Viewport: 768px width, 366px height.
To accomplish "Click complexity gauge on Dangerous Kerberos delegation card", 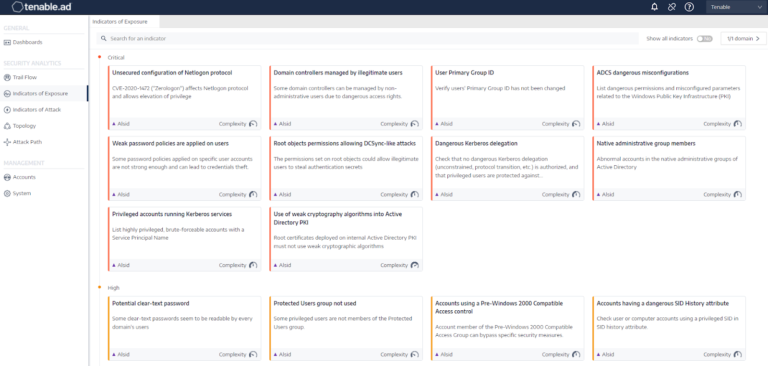I will pyautogui.click(x=576, y=195).
